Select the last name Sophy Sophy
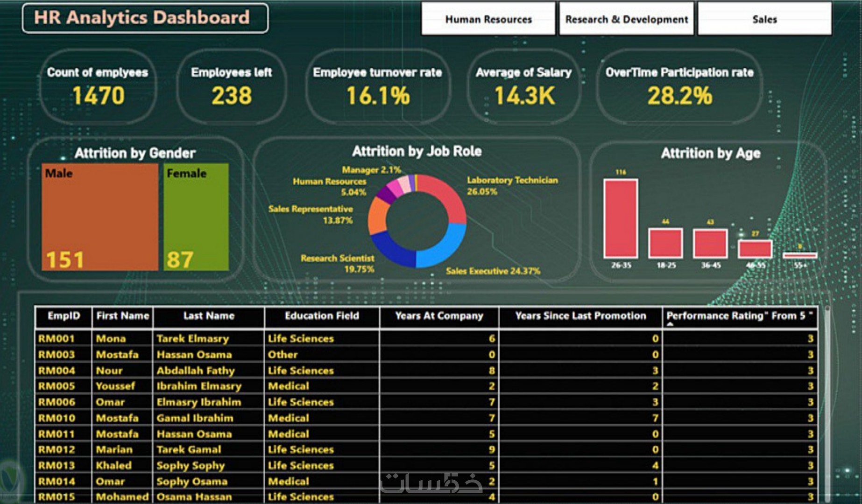Image resolution: width=862 pixels, height=504 pixels. point(191,466)
